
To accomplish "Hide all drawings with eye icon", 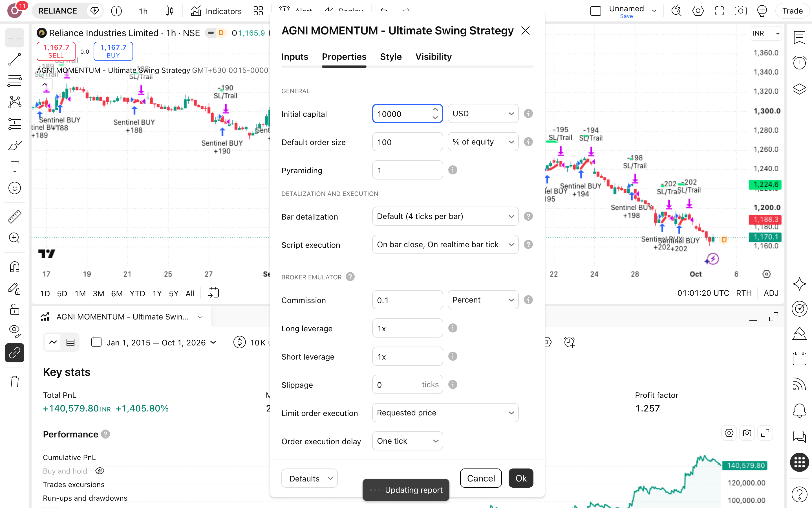I will [14, 331].
